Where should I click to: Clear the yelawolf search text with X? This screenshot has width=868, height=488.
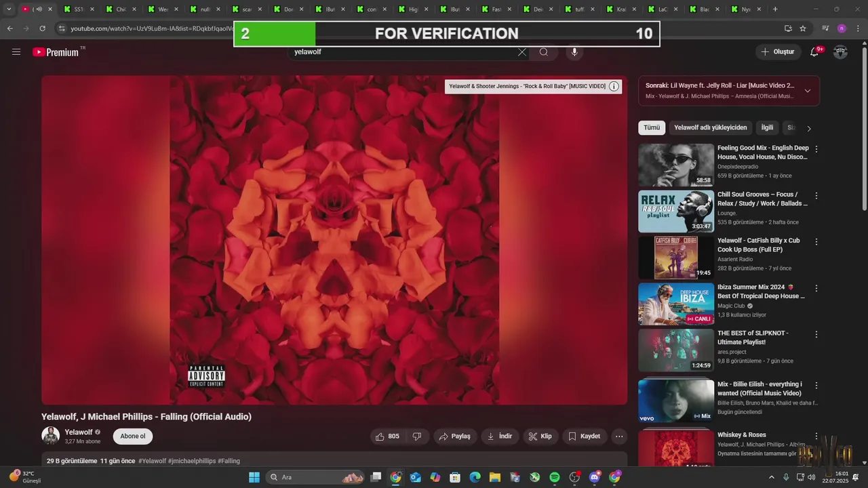pos(522,52)
